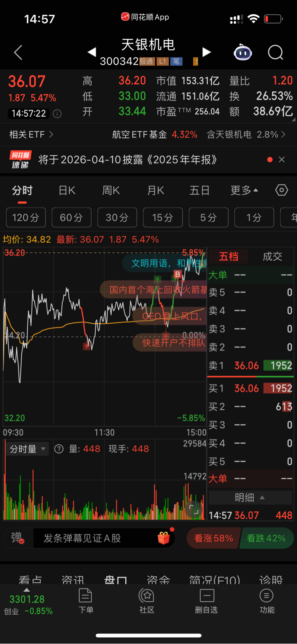
Task: Select 1分 period button
Action: (254, 217)
